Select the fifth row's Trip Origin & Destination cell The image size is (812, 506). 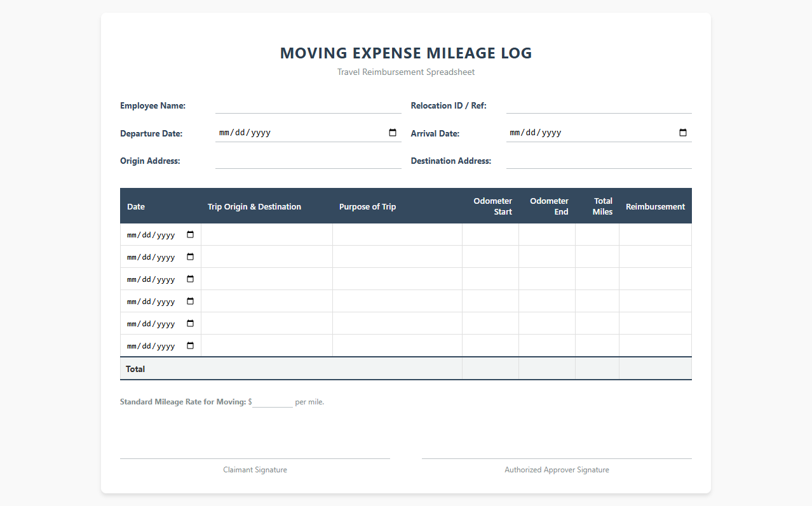point(267,323)
